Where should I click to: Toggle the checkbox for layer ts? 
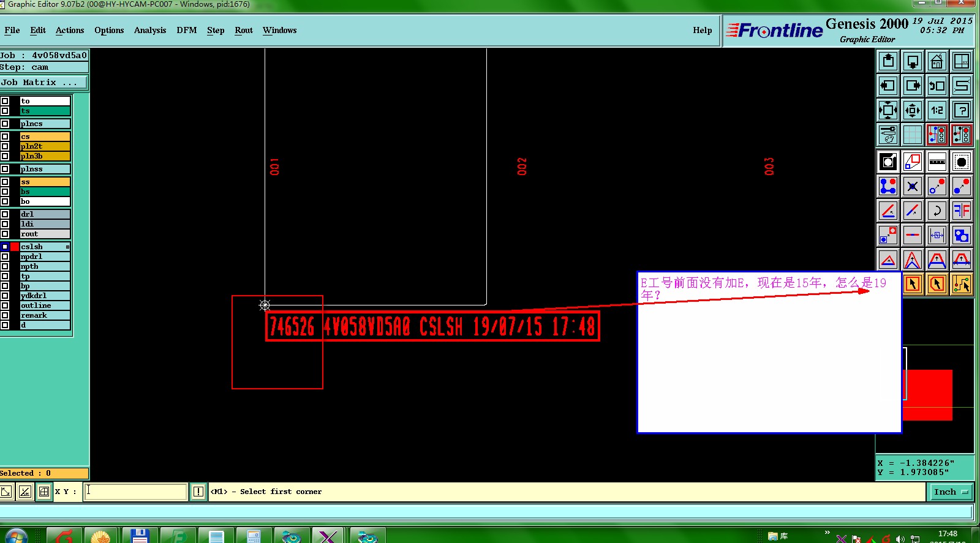5,111
